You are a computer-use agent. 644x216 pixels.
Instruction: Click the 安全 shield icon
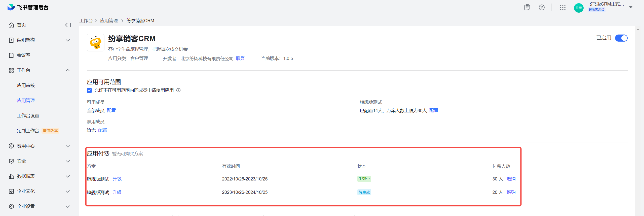(x=11, y=161)
